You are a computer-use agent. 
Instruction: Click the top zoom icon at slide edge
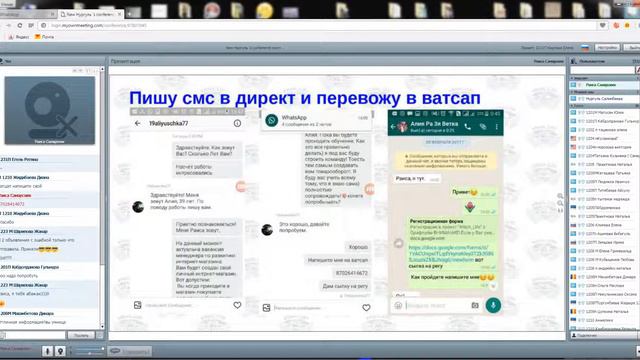[x=560, y=196]
